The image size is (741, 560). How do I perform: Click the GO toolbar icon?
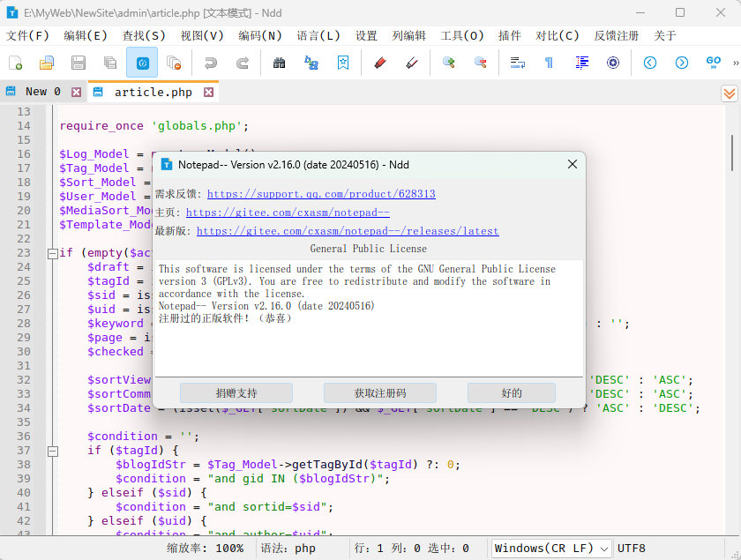pos(713,63)
